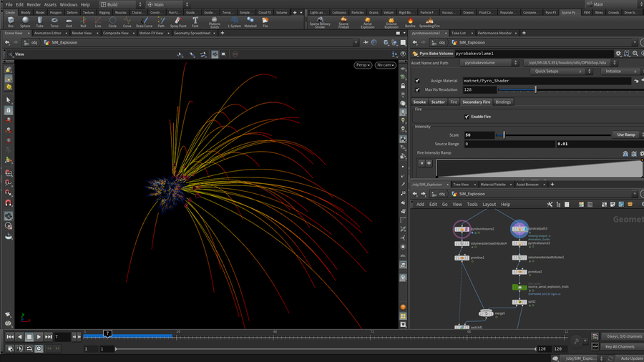This screenshot has height=362, width=644.
Task: Click the network editor Add menu
Action: tap(421, 205)
